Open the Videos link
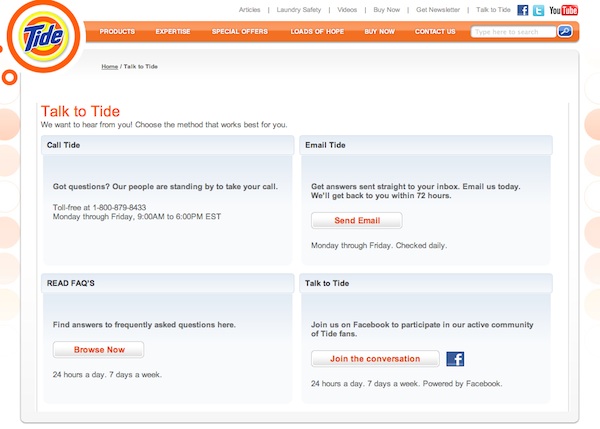Image resolution: width=600 pixels, height=429 pixels. coord(347,10)
